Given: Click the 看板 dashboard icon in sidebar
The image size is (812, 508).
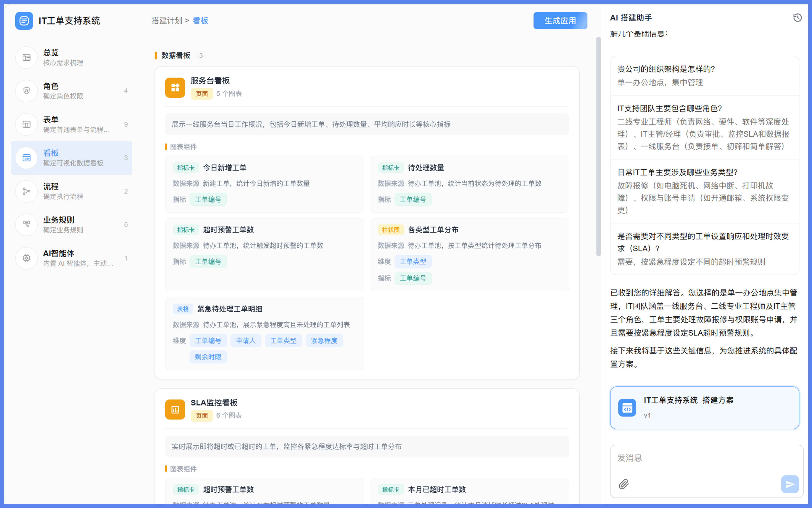Looking at the screenshot, I should point(26,158).
